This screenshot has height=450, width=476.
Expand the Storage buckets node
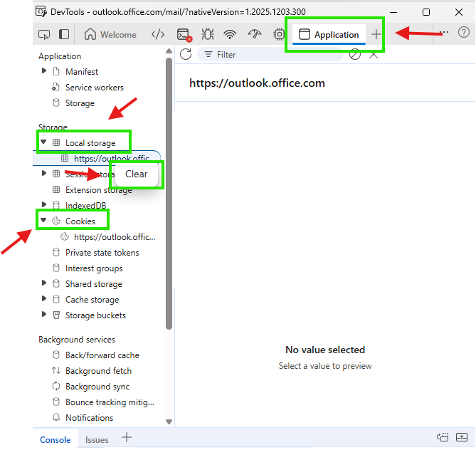click(44, 314)
